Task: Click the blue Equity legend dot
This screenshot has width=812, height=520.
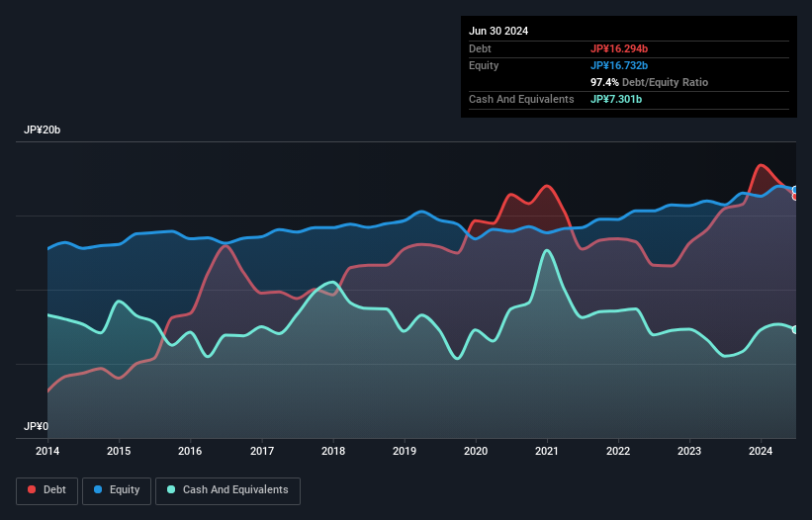Action: tap(98, 489)
